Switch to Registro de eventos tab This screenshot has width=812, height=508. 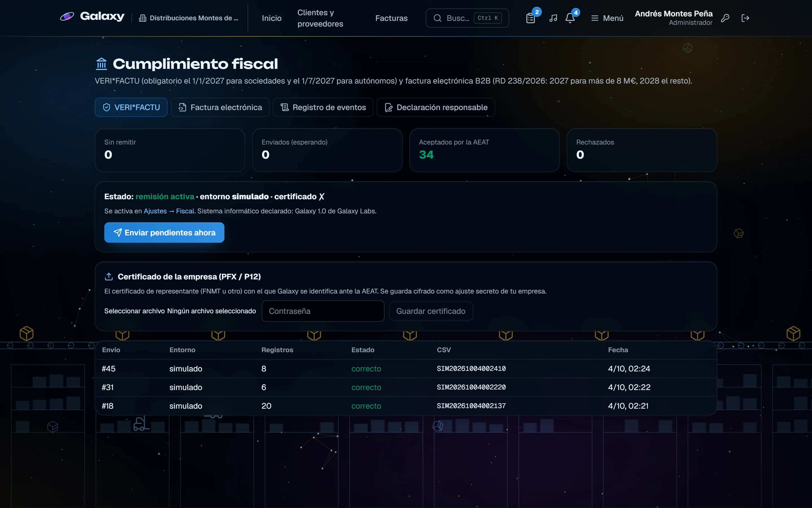click(x=323, y=107)
